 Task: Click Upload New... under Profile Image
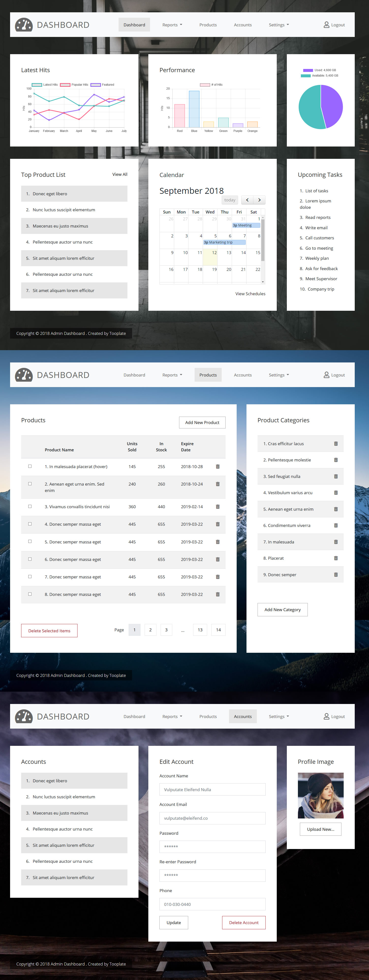click(x=320, y=829)
